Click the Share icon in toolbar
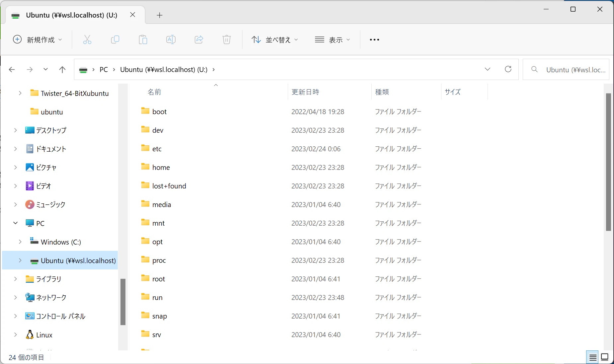 coord(199,40)
